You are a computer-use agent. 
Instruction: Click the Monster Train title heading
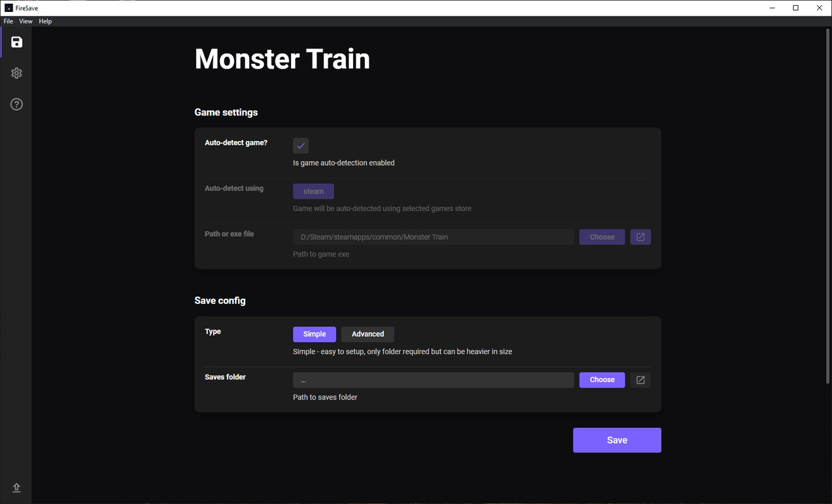(282, 59)
